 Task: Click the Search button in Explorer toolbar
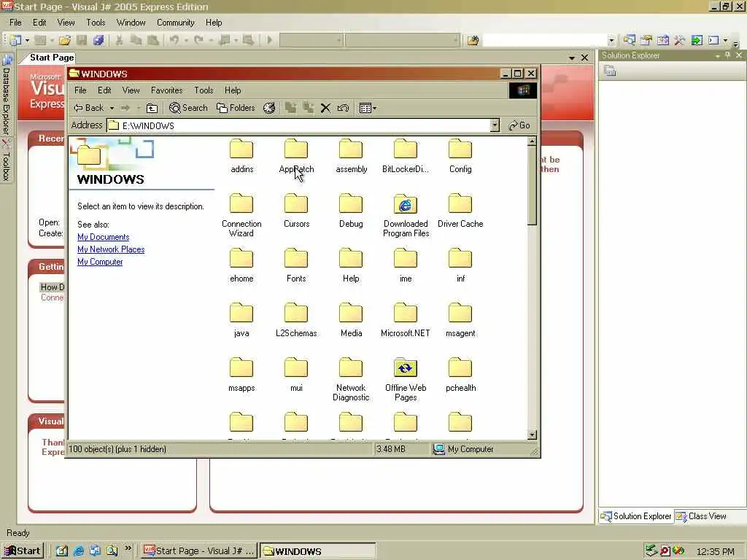click(x=189, y=108)
